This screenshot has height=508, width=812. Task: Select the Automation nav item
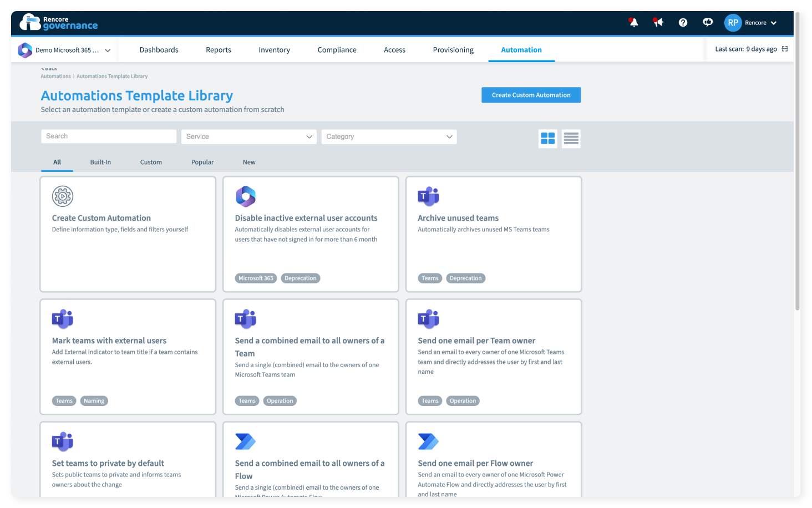[x=521, y=50]
